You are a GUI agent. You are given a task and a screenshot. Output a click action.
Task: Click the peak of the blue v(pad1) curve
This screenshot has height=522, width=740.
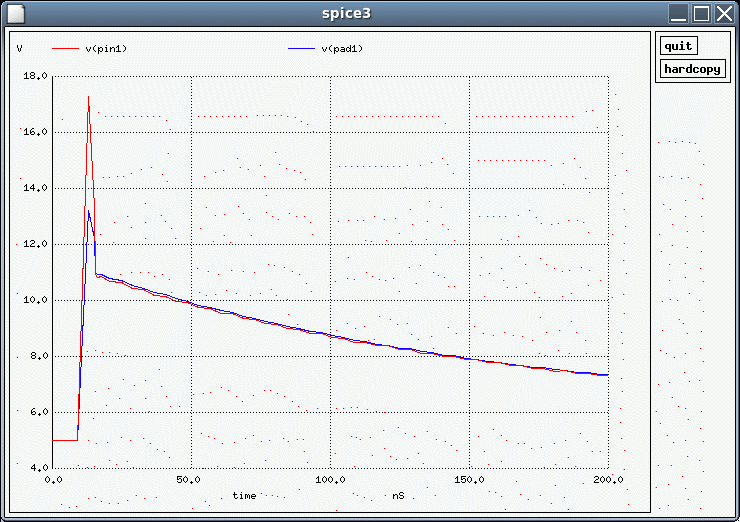[89, 211]
